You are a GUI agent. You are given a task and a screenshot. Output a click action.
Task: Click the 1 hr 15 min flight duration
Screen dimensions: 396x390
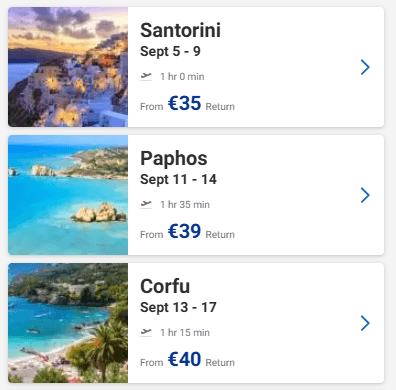(185, 333)
